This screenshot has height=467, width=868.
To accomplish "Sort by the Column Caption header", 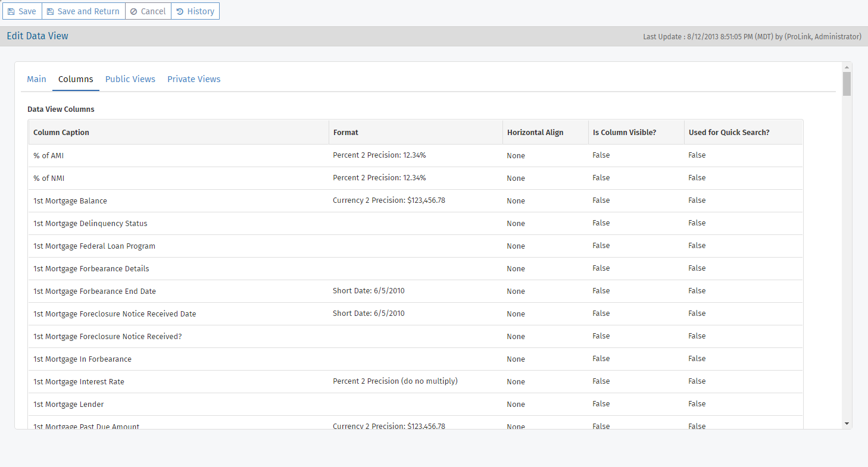I will click(x=61, y=132).
